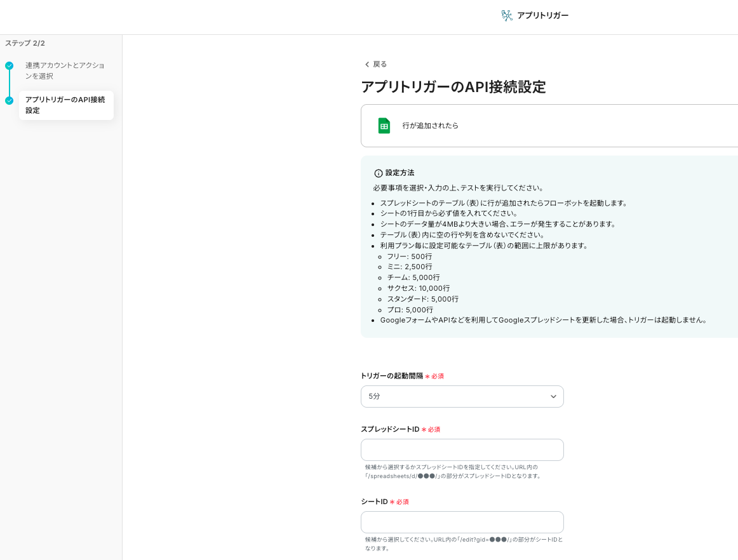Click the second step's checkmark icon in sidebar
This screenshot has width=738, height=560.
[9, 100]
